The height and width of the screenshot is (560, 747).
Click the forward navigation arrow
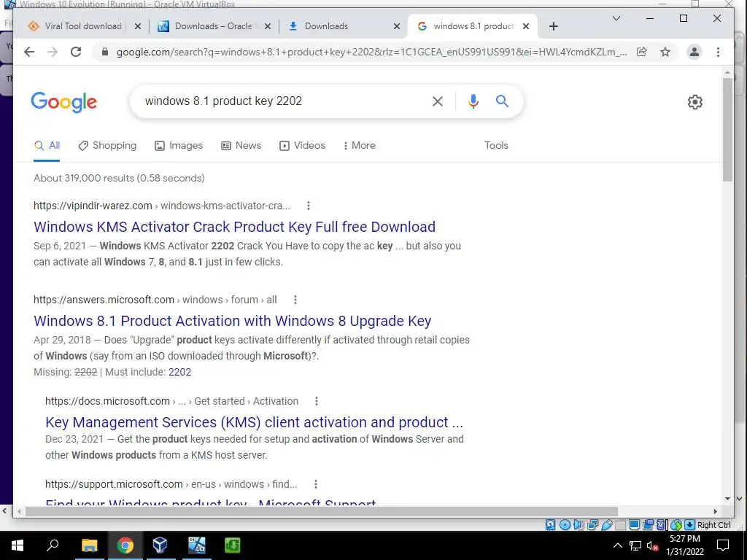pos(53,52)
